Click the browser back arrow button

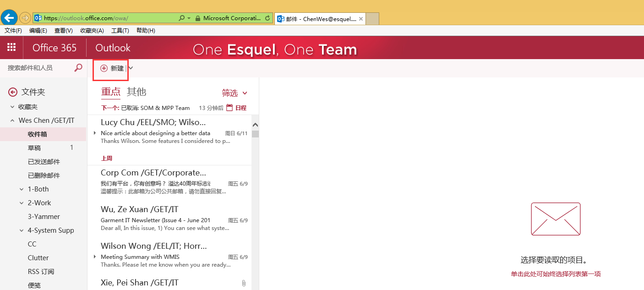[9, 18]
